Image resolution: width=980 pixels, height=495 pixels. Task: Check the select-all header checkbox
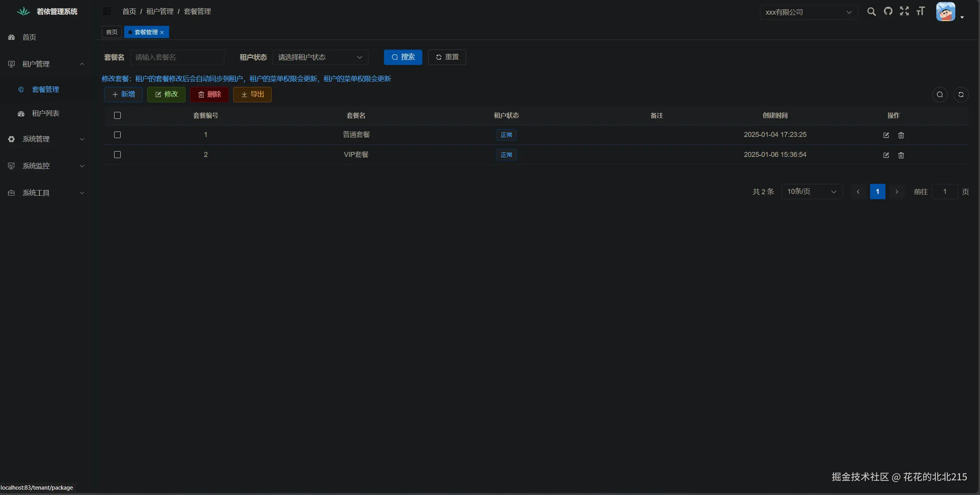point(118,115)
